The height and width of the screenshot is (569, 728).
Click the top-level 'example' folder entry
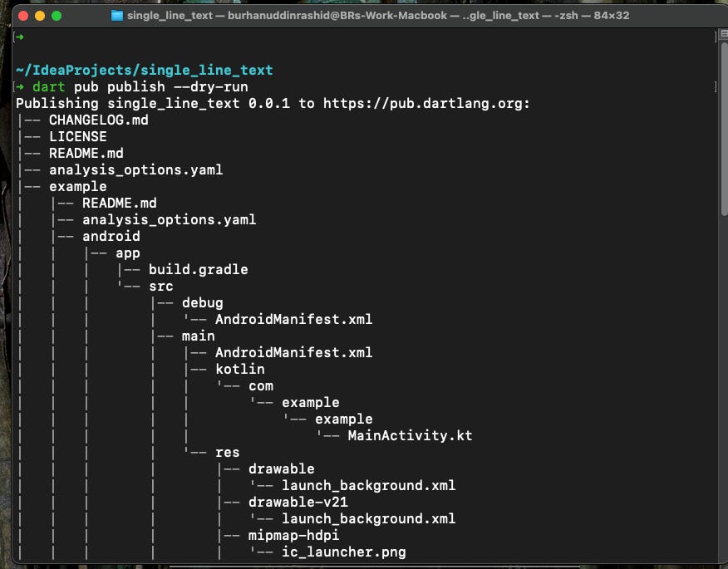coord(78,187)
